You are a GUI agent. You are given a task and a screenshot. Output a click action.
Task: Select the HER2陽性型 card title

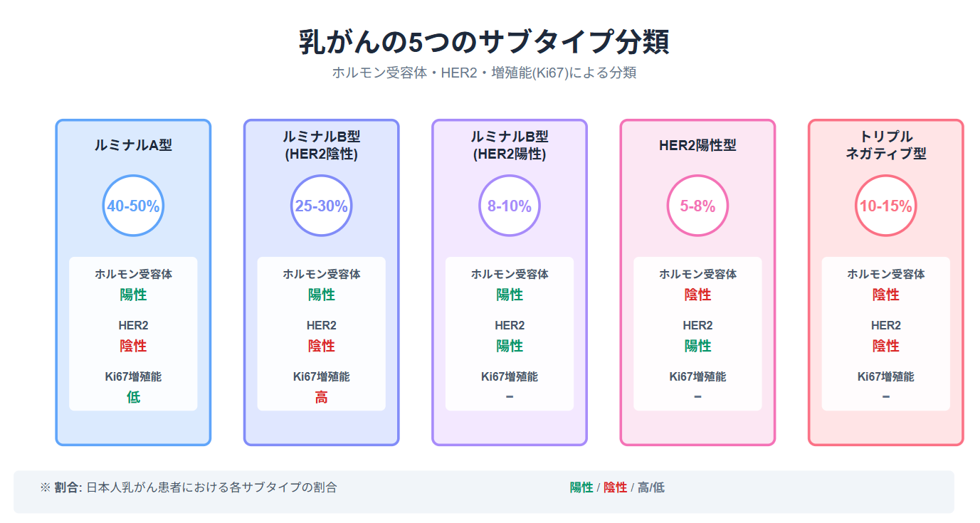(x=697, y=145)
